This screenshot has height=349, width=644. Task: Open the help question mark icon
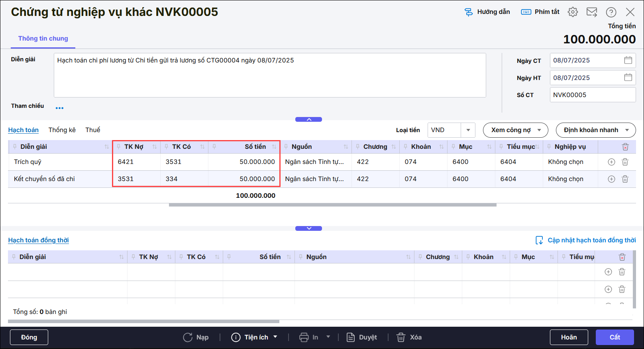[x=611, y=12]
